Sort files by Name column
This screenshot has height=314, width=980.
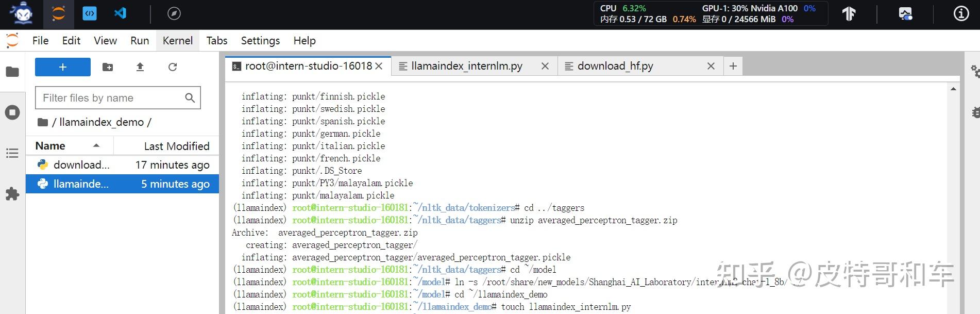tap(50, 146)
